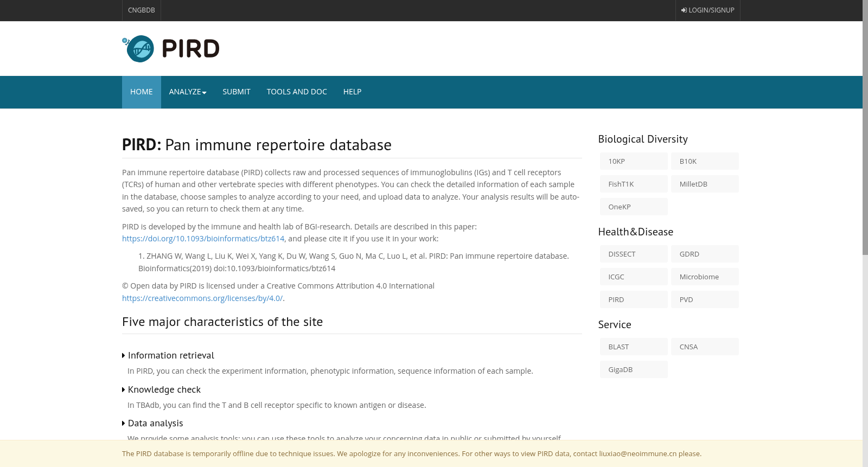Screen dimensions: 868x467
Task: Open the Microbiome database button
Action: click(705, 277)
